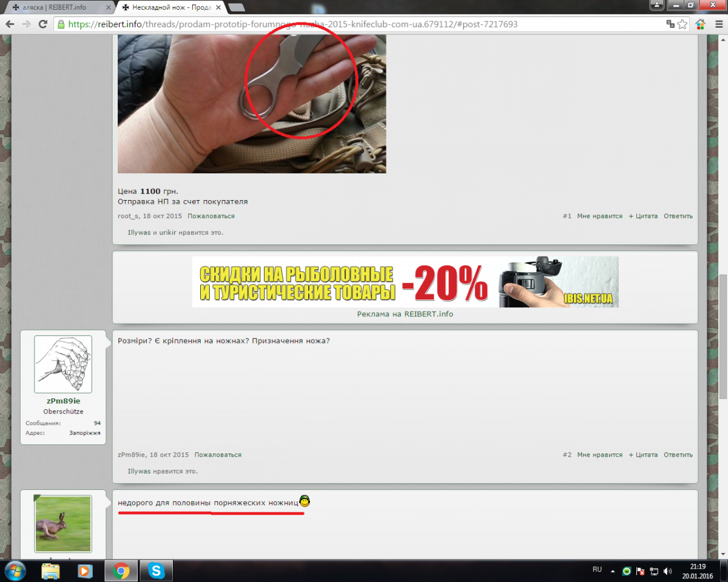This screenshot has width=728, height=582.
Task: Click the helmet smiley emoticon
Action: tap(305, 501)
